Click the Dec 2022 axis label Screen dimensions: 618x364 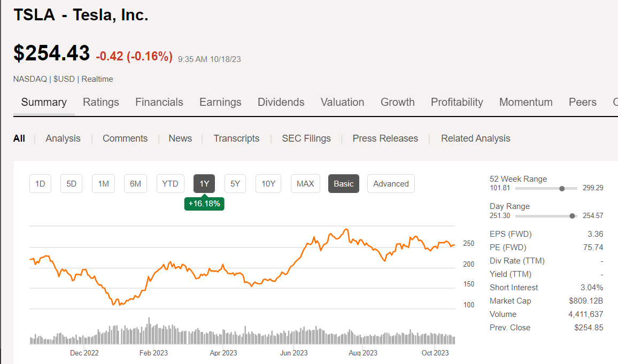(84, 353)
